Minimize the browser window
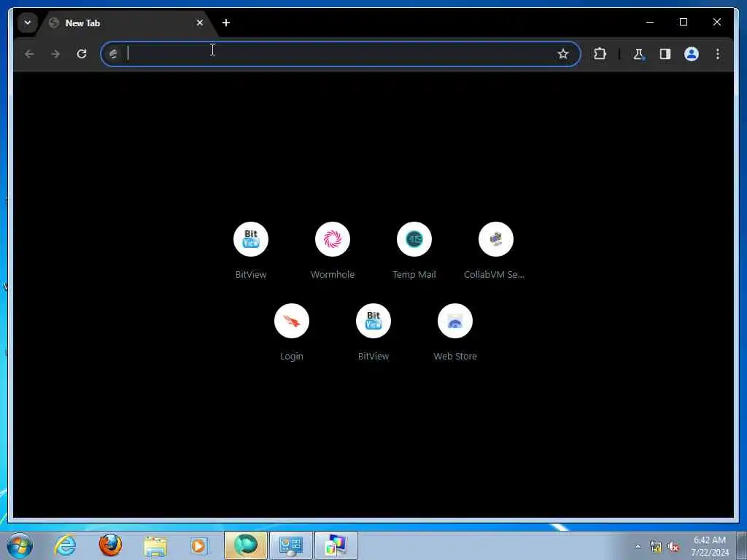The height and width of the screenshot is (560, 747). point(650,22)
